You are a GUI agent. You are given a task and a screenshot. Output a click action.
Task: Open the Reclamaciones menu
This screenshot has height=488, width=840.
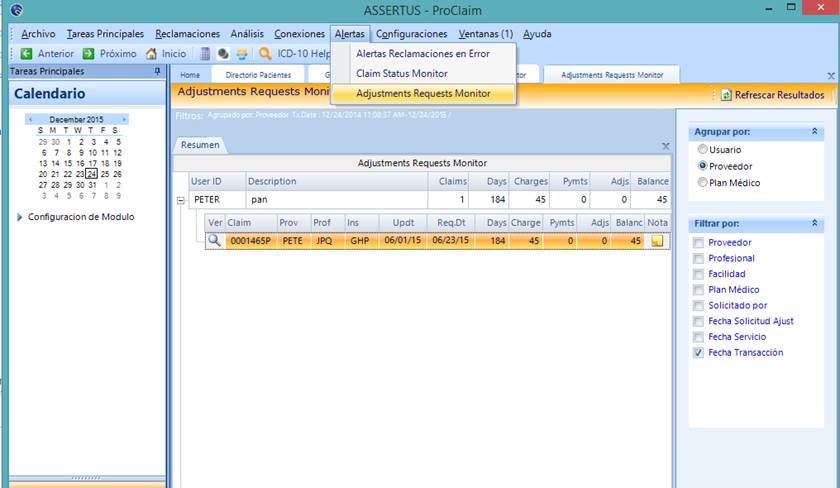[186, 34]
